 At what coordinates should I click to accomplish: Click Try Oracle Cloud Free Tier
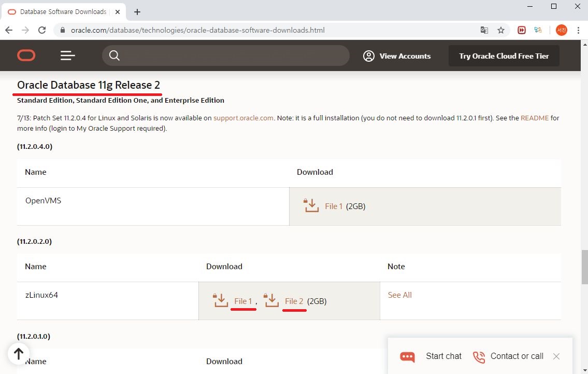pos(504,56)
